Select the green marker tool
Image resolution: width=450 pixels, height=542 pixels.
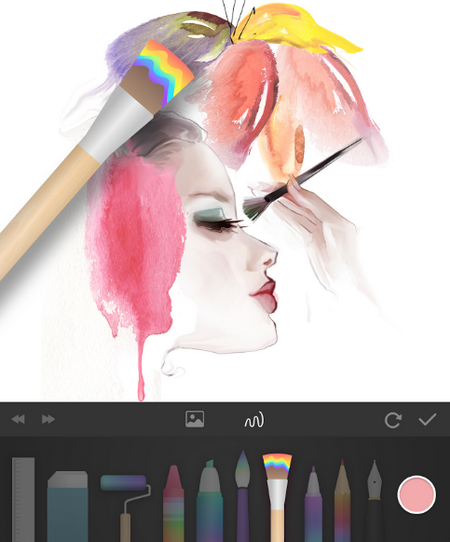209,501
